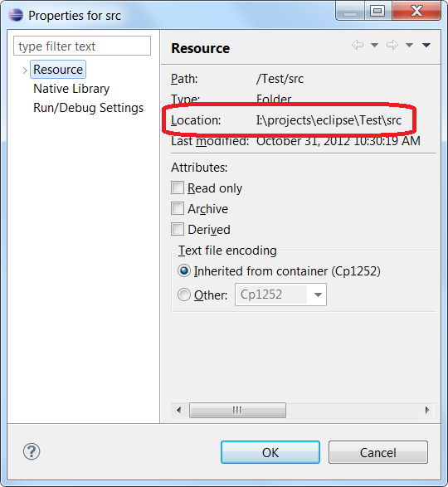Open the help question mark icon
The height and width of the screenshot is (487, 448).
click(32, 451)
